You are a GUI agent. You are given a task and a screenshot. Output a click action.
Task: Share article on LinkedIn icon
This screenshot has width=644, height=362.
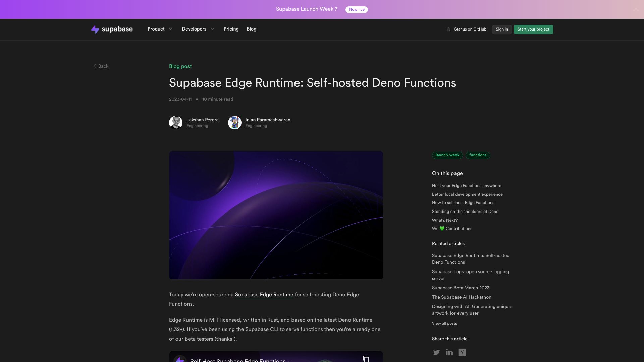tap(449, 352)
